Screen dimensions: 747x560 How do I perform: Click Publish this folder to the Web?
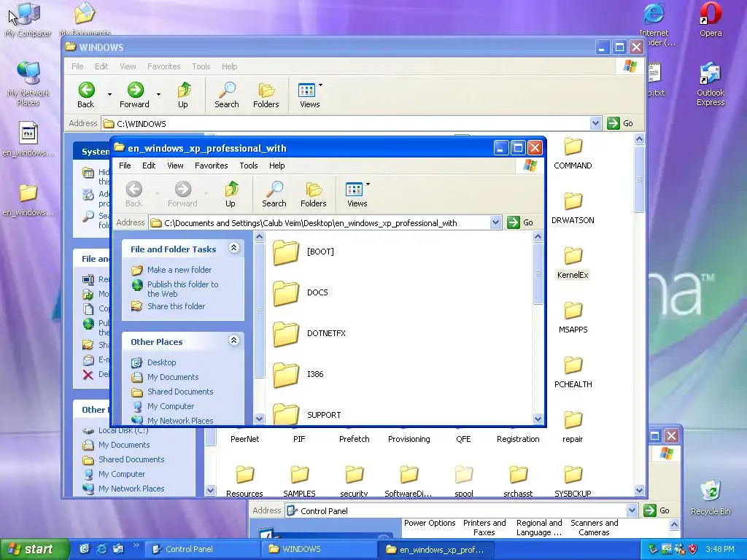[x=183, y=289]
